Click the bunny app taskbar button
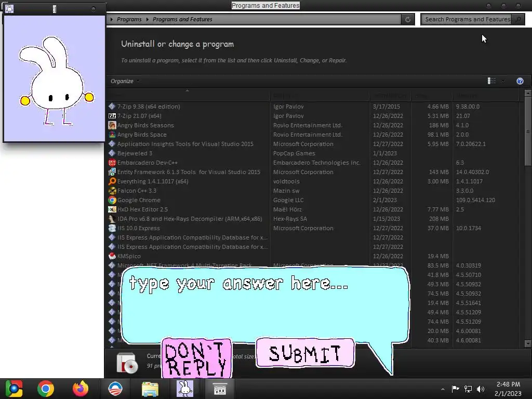 tap(185, 389)
